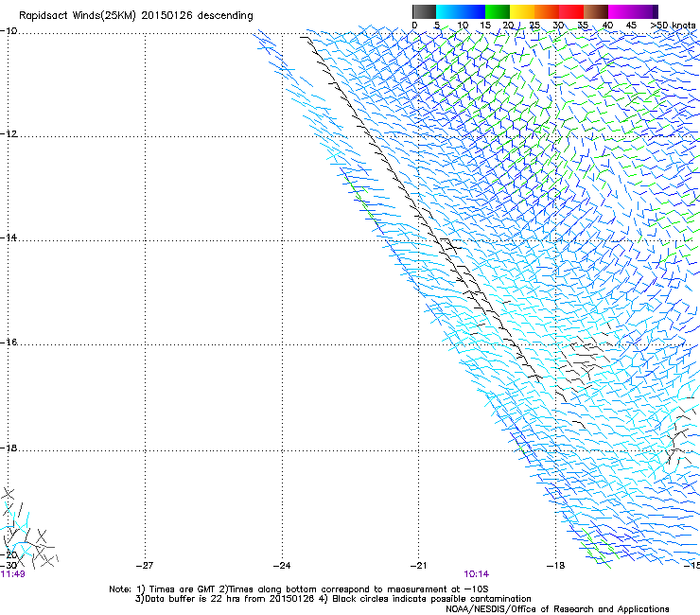This screenshot has width=700, height=615.
Task: Pick the red 30-35 knots color swatch
Action: click(x=571, y=11)
